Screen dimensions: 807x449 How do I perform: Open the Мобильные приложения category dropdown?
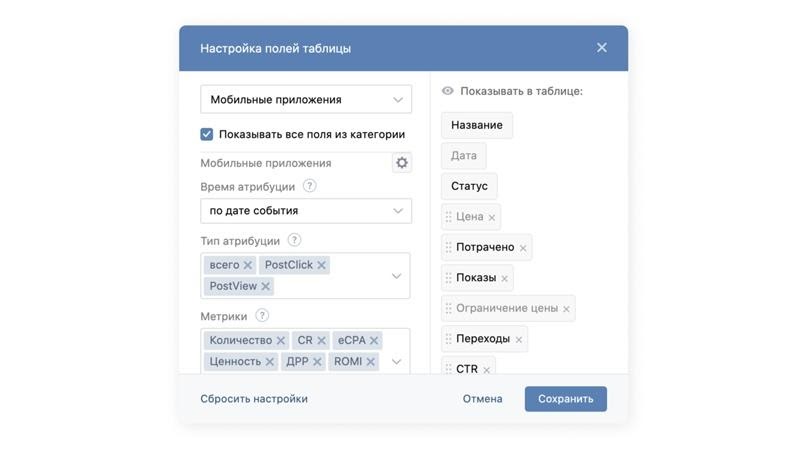[305, 100]
